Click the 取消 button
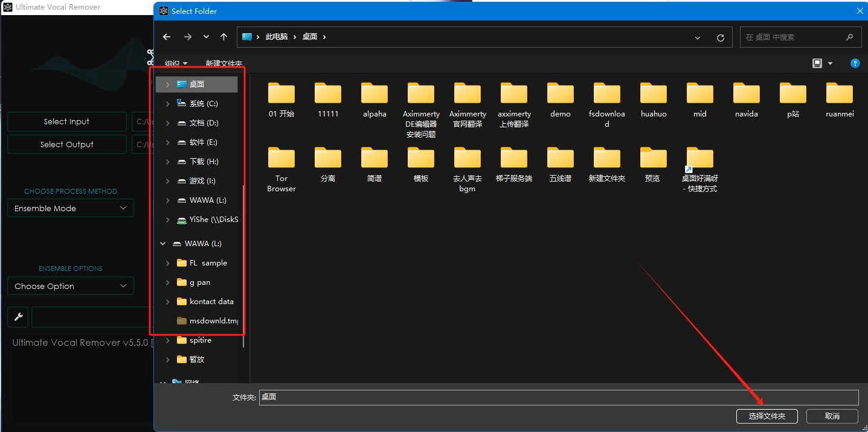Screen dimensions: 868x432 [x=832, y=416]
